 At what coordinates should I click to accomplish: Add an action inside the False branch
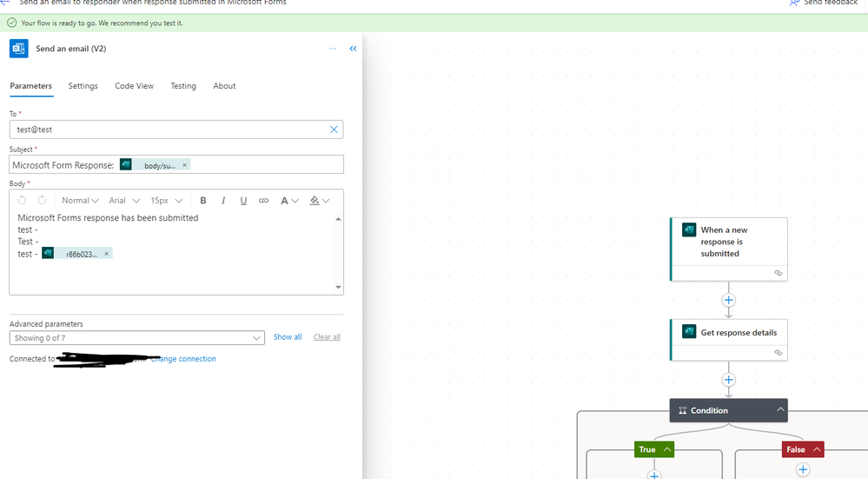click(x=803, y=469)
